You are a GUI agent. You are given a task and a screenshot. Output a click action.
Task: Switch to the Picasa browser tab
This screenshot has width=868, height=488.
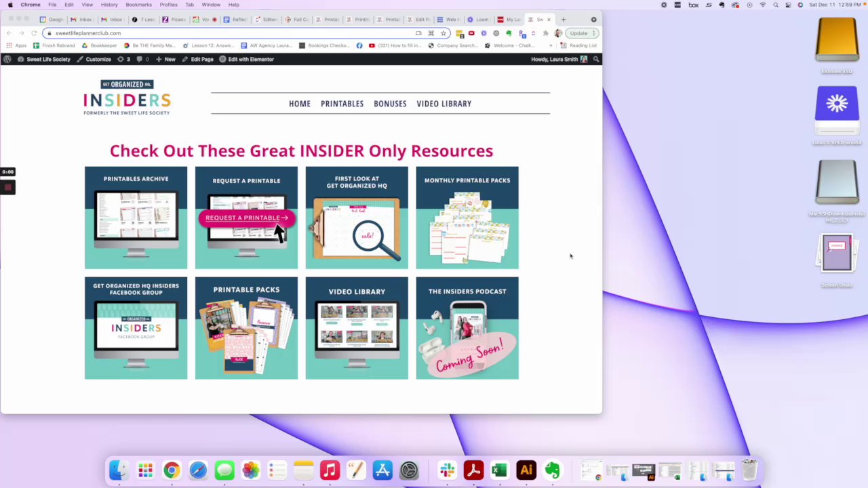click(173, 20)
